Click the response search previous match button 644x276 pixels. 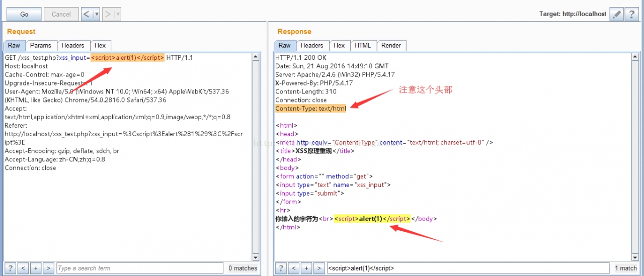pos(294,268)
